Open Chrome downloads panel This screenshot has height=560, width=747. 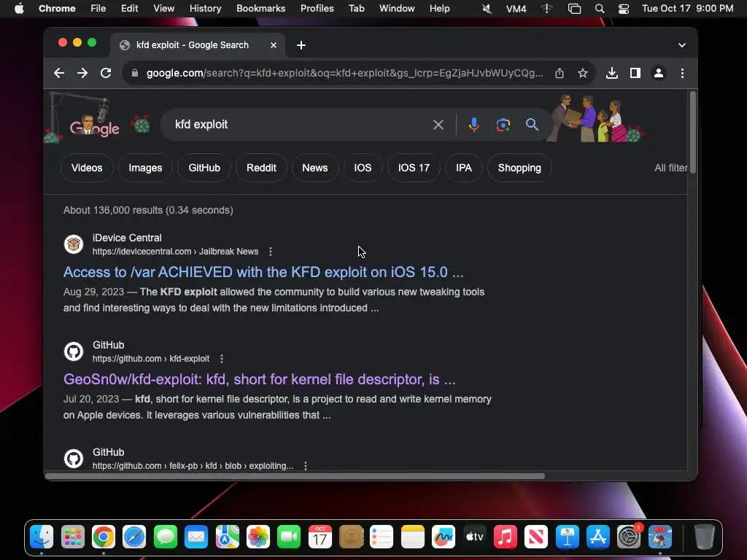(x=612, y=73)
